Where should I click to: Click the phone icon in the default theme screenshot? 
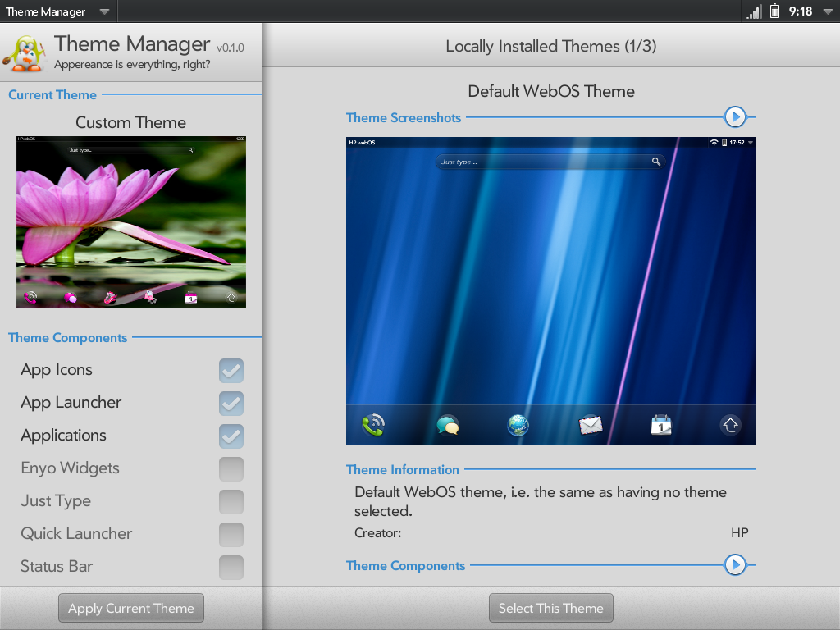point(373,425)
